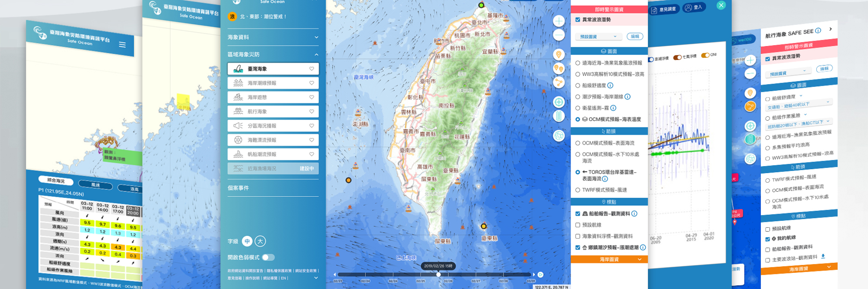The height and width of the screenshot is (289, 868).
Task: Favorite 海岸潮線預報 with its heart icon
Action: tap(312, 83)
